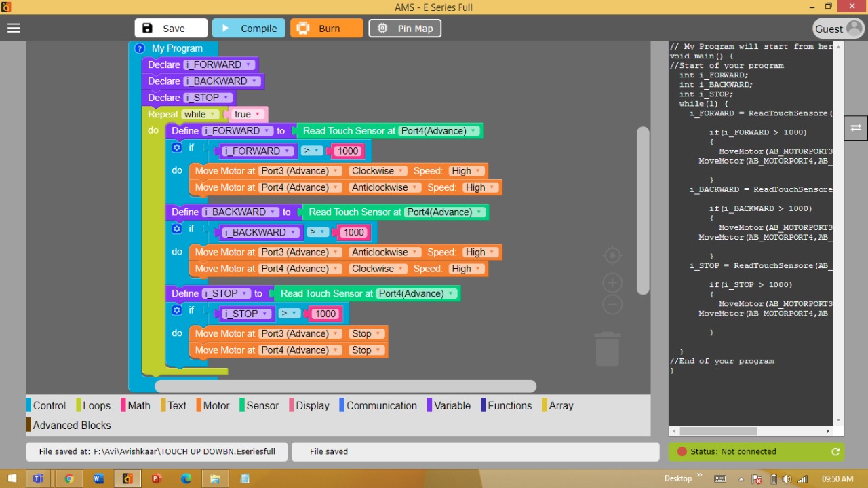Click the 'Status: Not connected' text

733,451
